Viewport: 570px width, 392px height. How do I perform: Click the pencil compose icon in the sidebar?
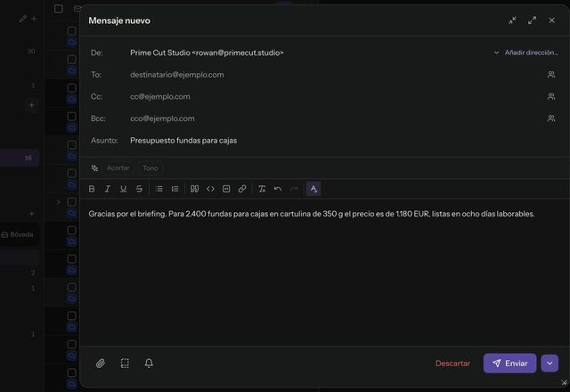tap(23, 19)
